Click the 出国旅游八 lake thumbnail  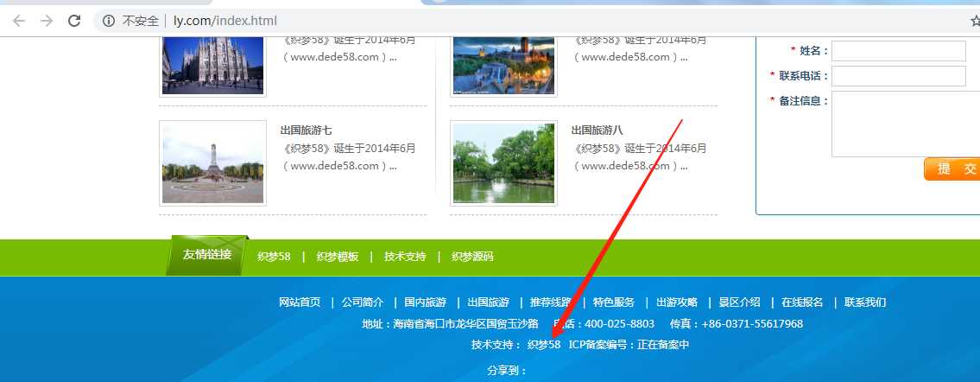click(x=503, y=163)
